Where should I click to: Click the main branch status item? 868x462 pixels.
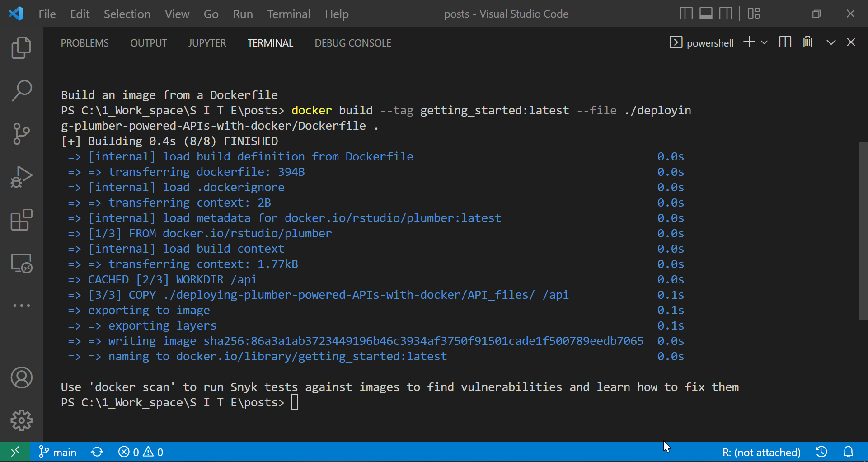click(57, 452)
